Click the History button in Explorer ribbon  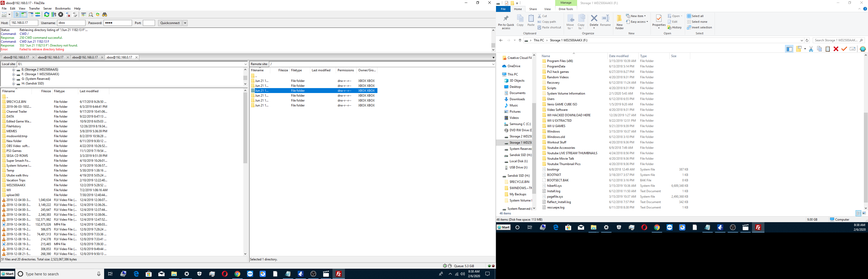tap(676, 28)
